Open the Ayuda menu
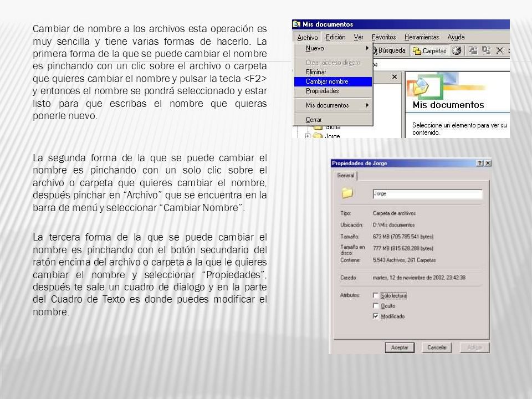 point(456,37)
